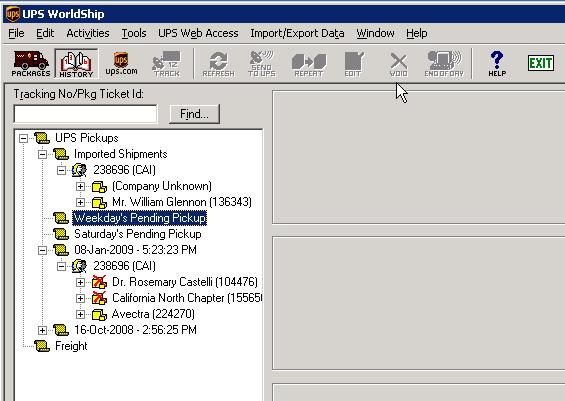Screen dimensions: 565x401
Task: Select 08-Jan-2009 - 5:23:23 PM label
Action: click(x=135, y=250)
